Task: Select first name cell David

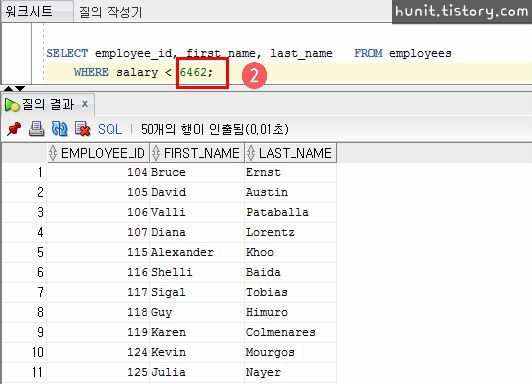Action: pos(197,192)
